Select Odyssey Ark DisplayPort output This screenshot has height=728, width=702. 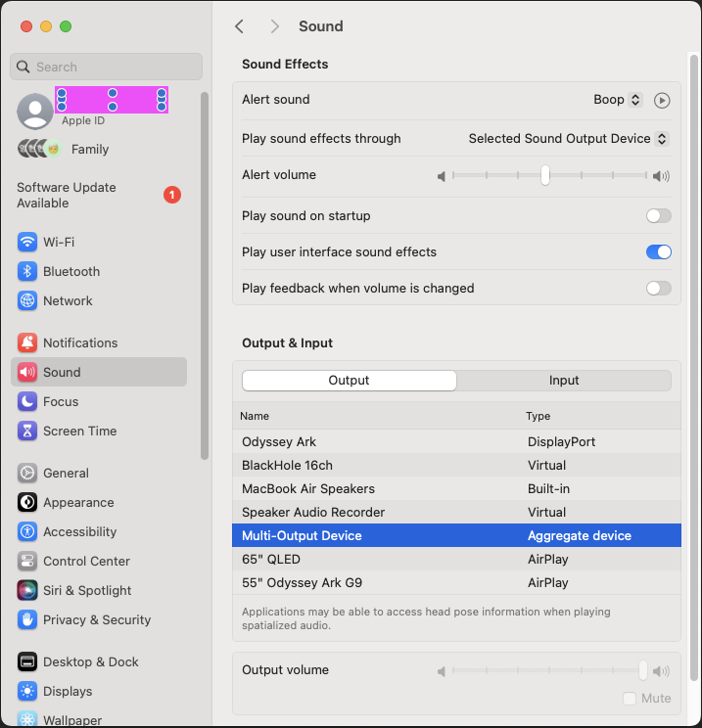click(456, 441)
